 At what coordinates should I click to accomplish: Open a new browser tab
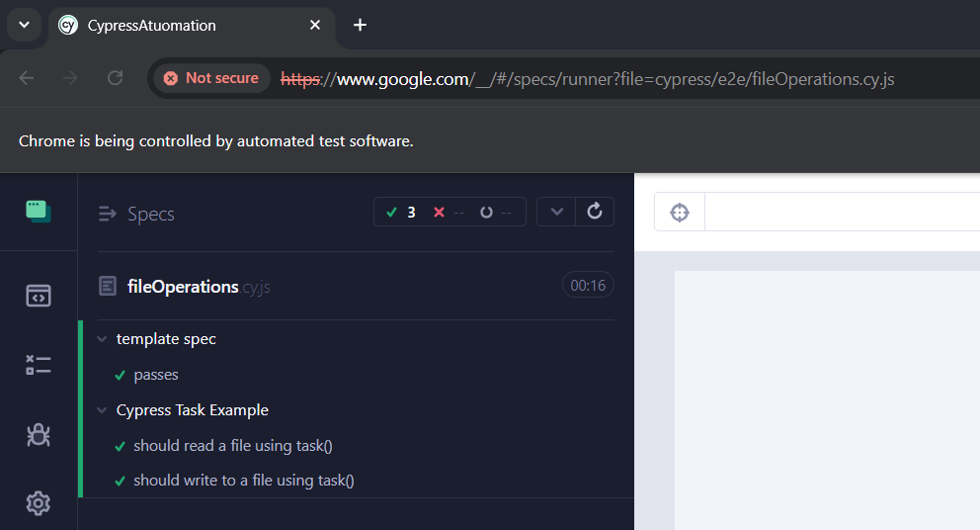click(x=360, y=25)
